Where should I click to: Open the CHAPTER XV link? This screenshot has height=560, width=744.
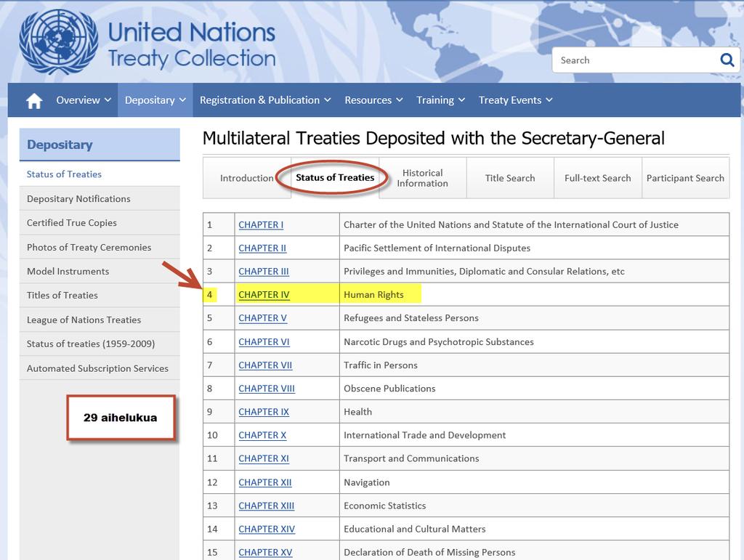click(x=265, y=553)
